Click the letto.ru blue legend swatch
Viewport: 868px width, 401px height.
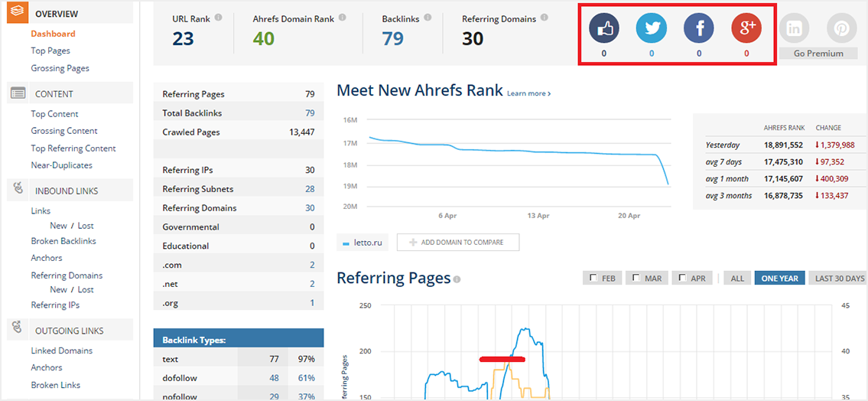tap(346, 243)
